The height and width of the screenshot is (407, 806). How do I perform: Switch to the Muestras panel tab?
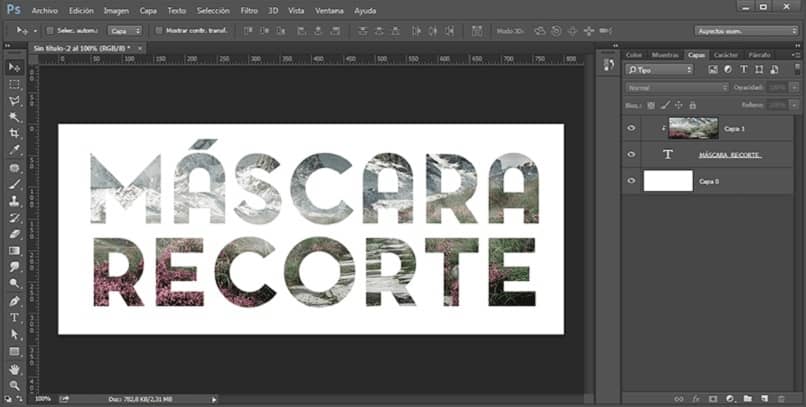coord(665,54)
